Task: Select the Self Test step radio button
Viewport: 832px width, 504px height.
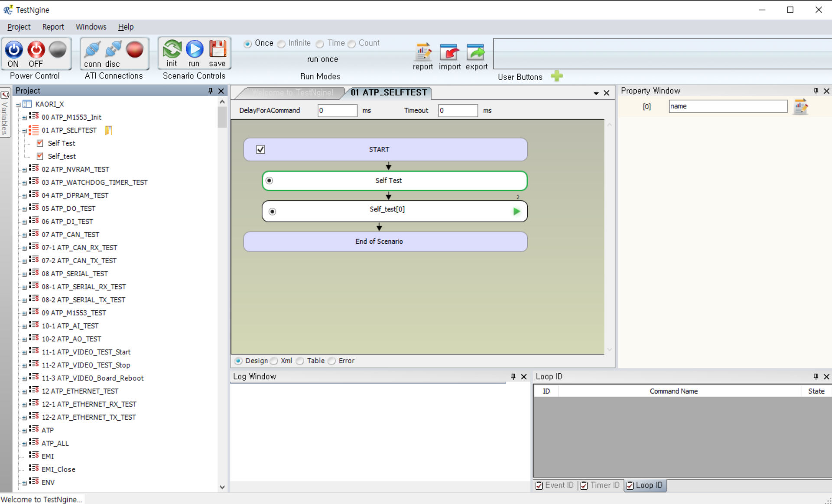Action: [x=270, y=181]
